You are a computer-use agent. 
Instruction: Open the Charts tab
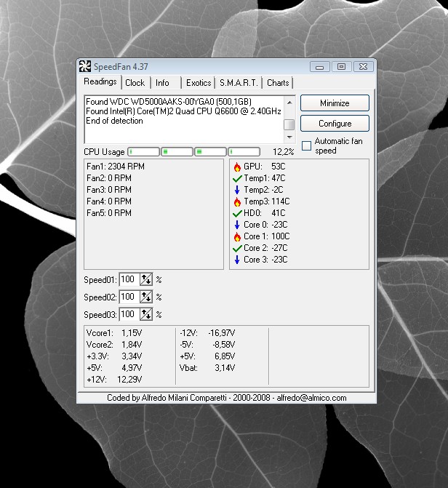[x=278, y=83]
